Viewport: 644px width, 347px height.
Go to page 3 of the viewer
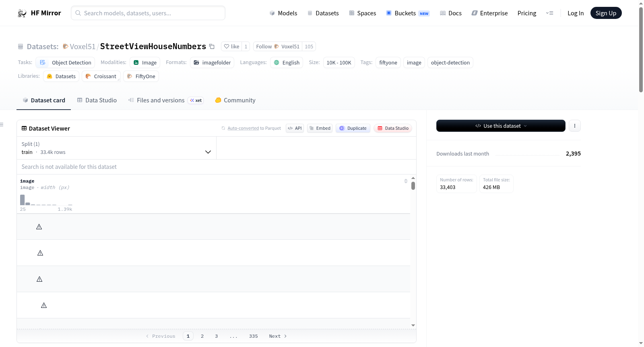[x=216, y=336]
